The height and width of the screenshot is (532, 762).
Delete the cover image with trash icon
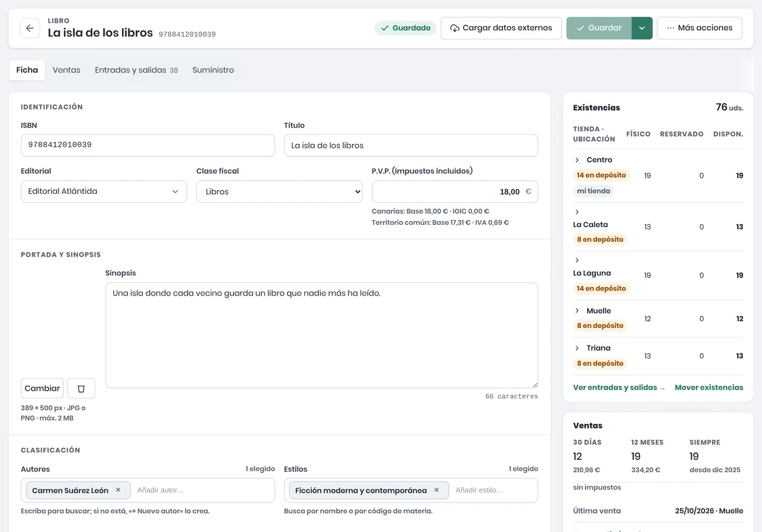(x=81, y=389)
